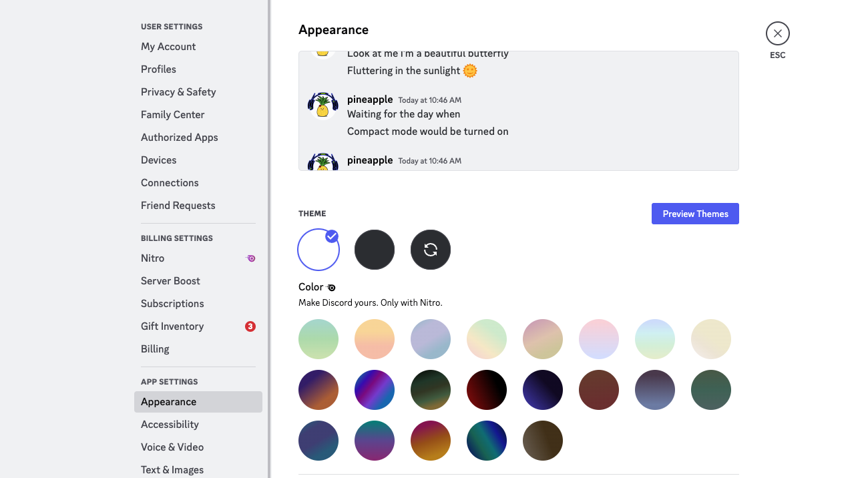This screenshot has height=478, width=868.
Task: Open Devices settings
Action: [198, 160]
